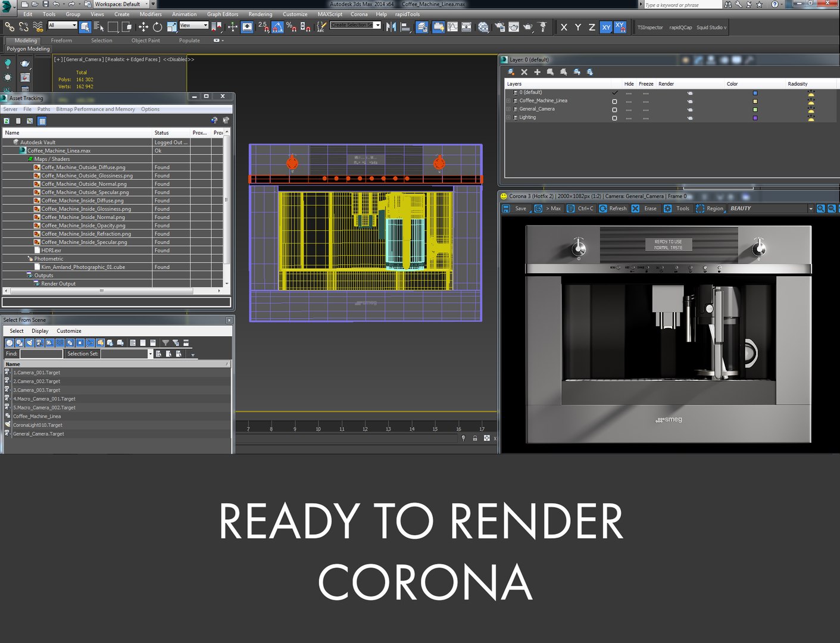Screen dimensions: 840x643
Task: Click Ctrl+C copy button in frame buffer
Action: 580,208
